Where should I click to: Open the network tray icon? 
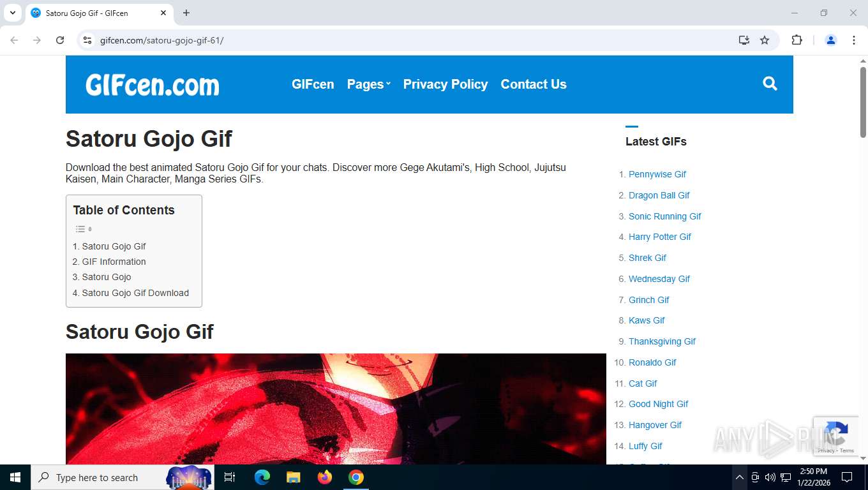[x=786, y=477]
